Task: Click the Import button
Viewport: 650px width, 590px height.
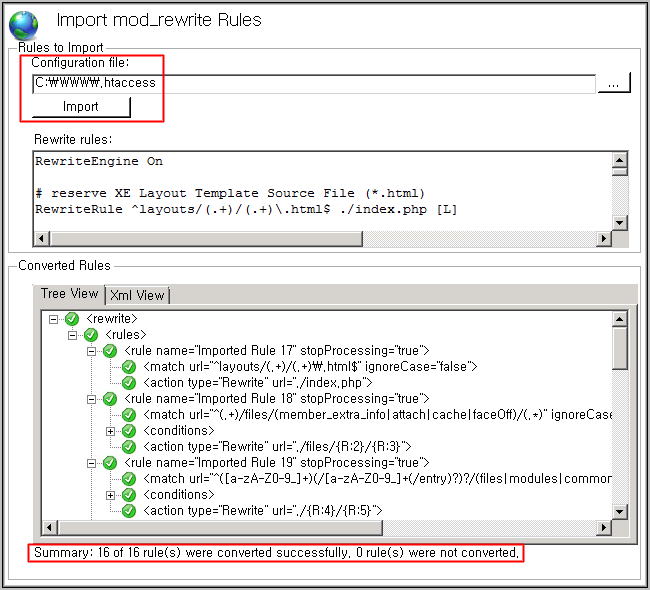Action: tap(81, 107)
